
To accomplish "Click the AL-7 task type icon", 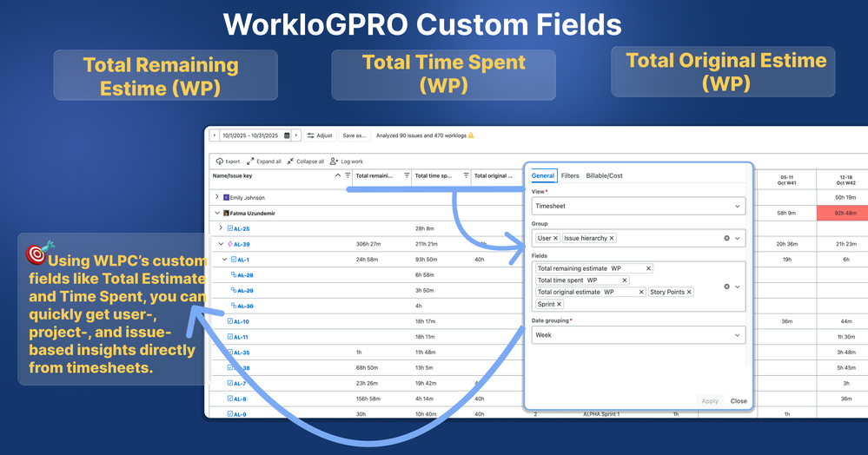I will (x=230, y=383).
